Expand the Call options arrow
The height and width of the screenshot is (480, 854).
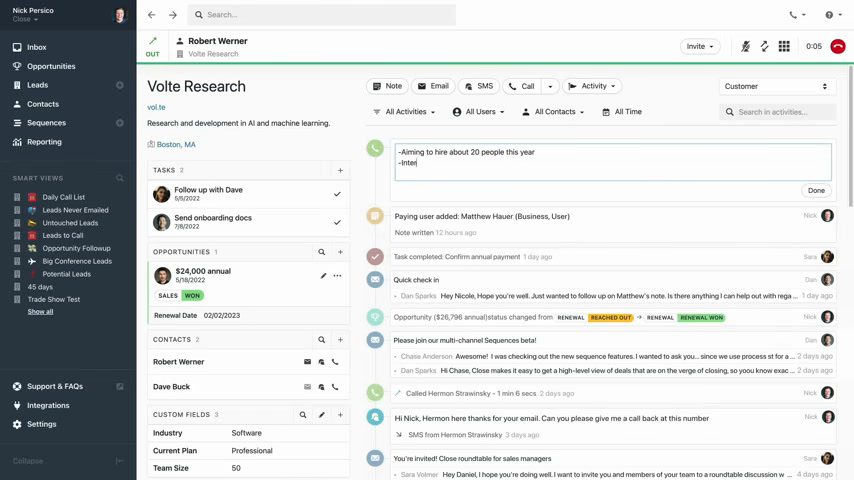click(550, 86)
